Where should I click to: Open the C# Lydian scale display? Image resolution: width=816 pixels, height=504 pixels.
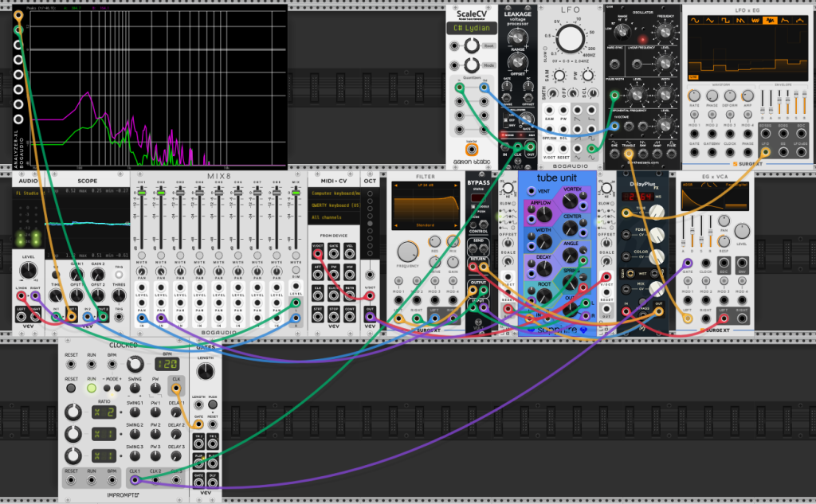(x=472, y=28)
